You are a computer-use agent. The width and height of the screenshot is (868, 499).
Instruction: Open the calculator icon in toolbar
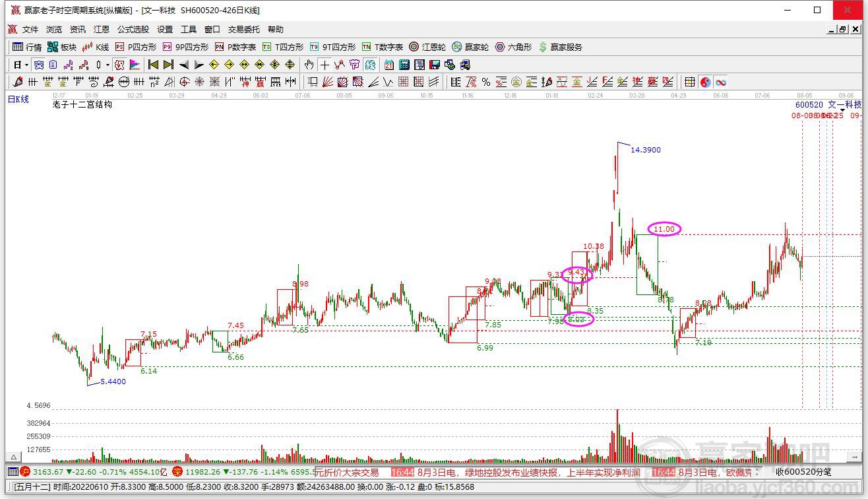tap(404, 65)
